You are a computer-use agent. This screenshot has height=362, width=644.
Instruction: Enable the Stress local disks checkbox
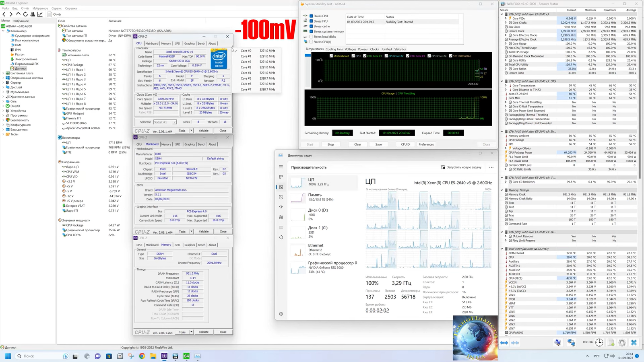tap(311, 37)
